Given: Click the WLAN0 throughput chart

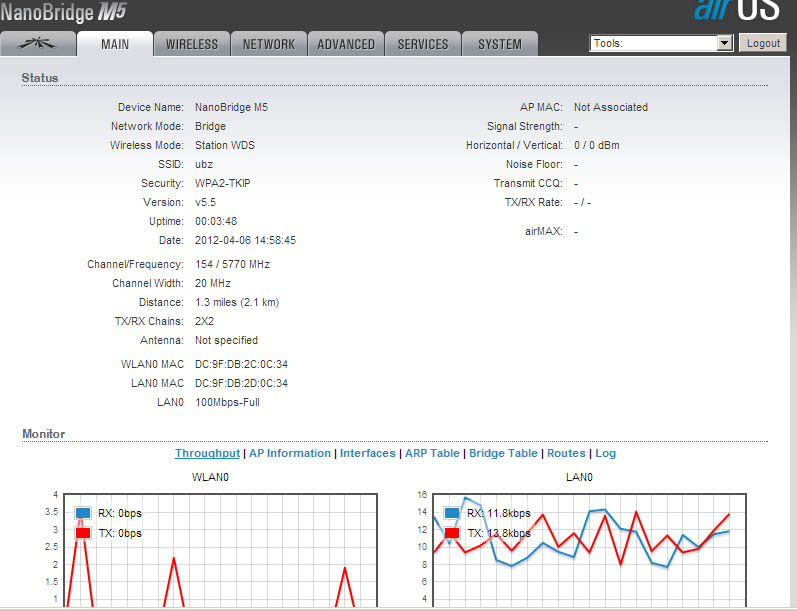Looking at the screenshot, I should (220, 550).
